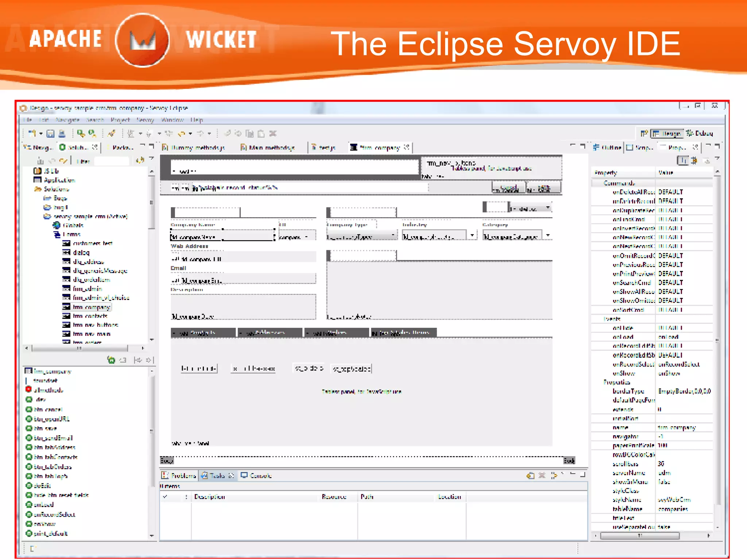Open the Industry combo box dropdown
747x560 pixels.
472,235
